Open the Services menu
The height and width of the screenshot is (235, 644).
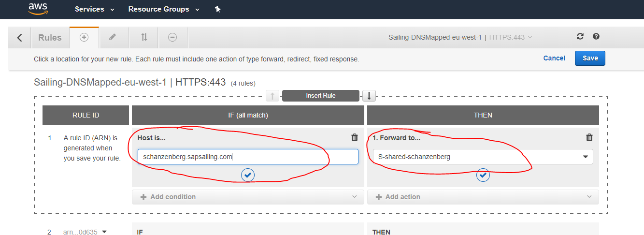[x=95, y=9]
